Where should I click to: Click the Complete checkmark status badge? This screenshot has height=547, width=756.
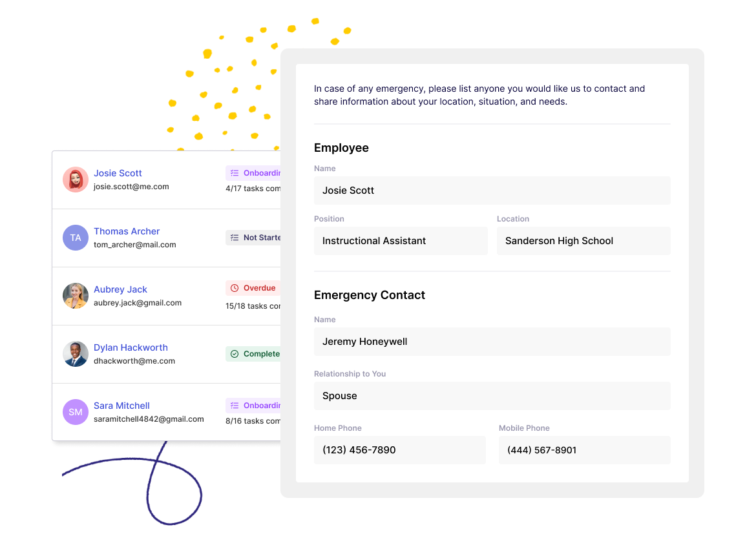(x=253, y=354)
